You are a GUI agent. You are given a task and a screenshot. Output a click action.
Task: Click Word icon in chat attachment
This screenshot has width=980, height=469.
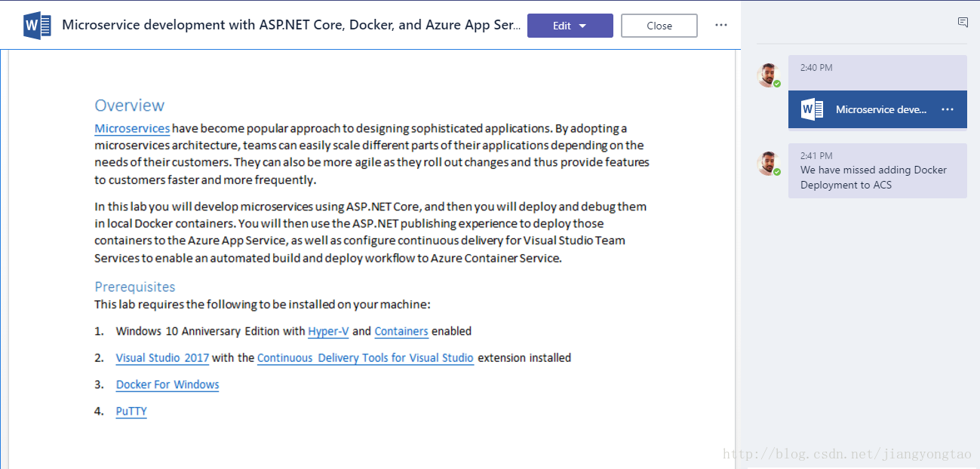tap(812, 109)
